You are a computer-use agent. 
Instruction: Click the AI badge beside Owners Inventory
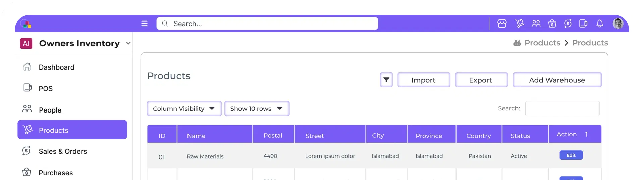(26, 43)
